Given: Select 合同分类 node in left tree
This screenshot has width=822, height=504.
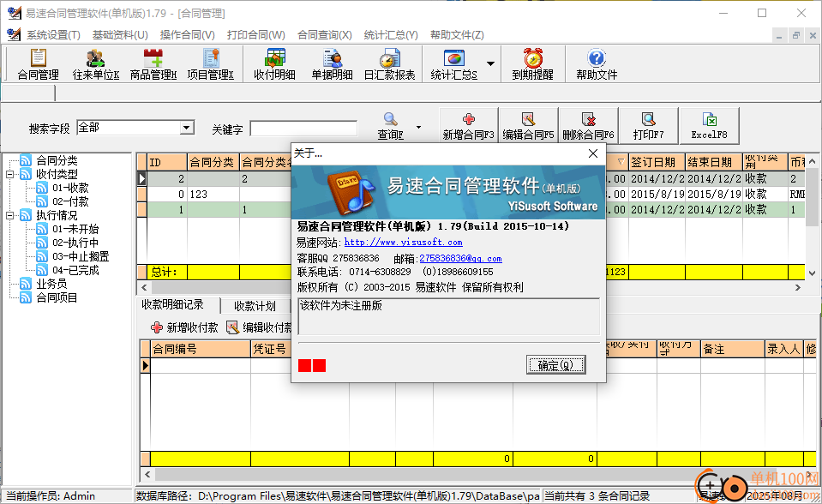Looking at the screenshot, I should click(57, 160).
